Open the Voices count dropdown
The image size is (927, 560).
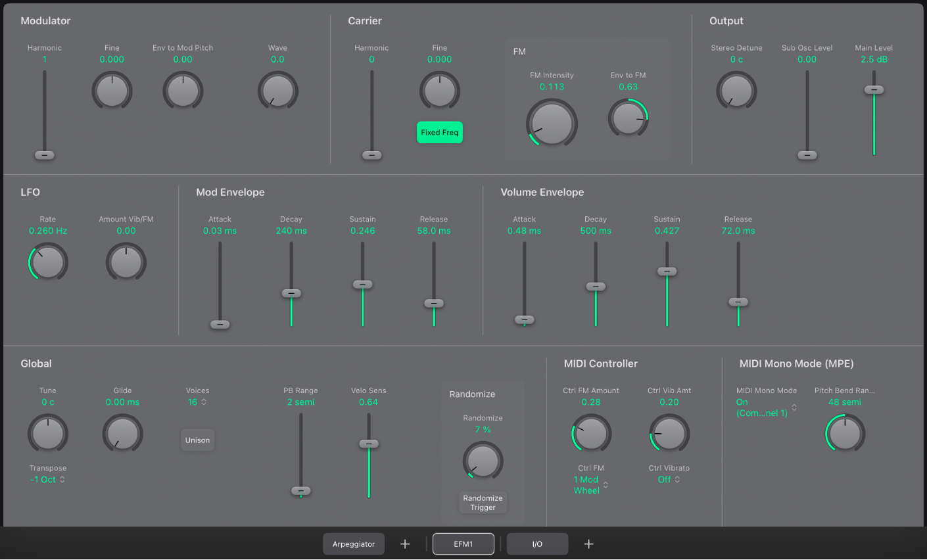point(197,402)
